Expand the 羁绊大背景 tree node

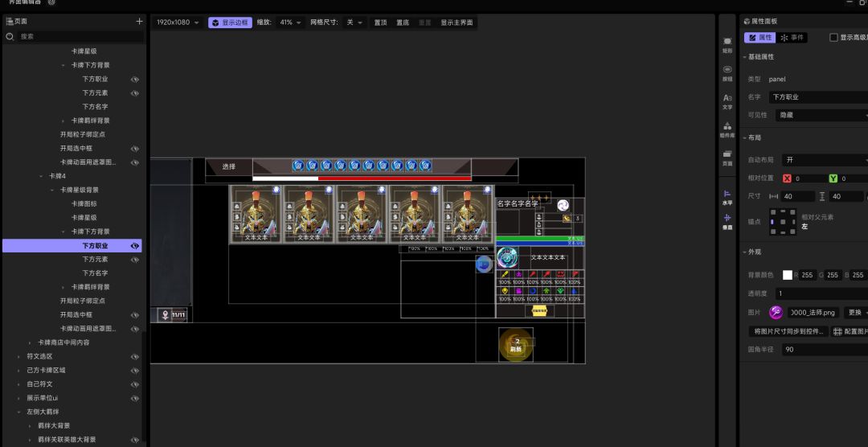pyautogui.click(x=30, y=426)
